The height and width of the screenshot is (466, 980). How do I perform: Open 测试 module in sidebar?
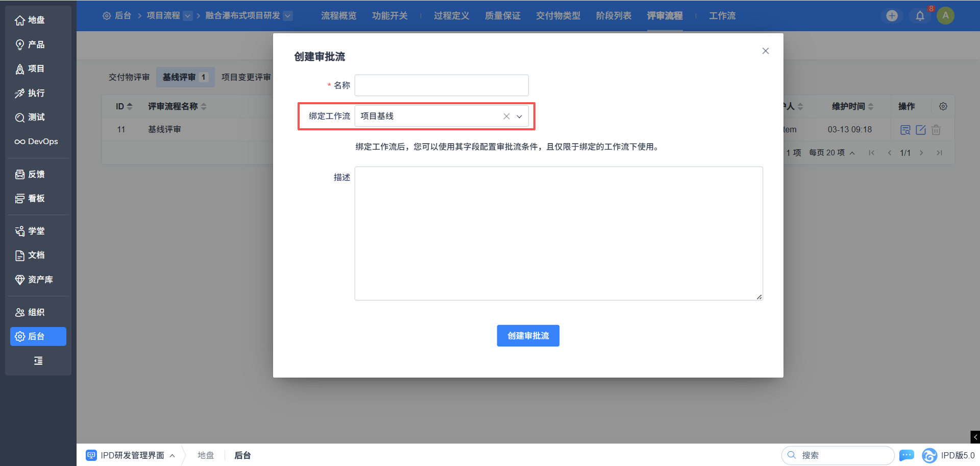click(x=38, y=117)
